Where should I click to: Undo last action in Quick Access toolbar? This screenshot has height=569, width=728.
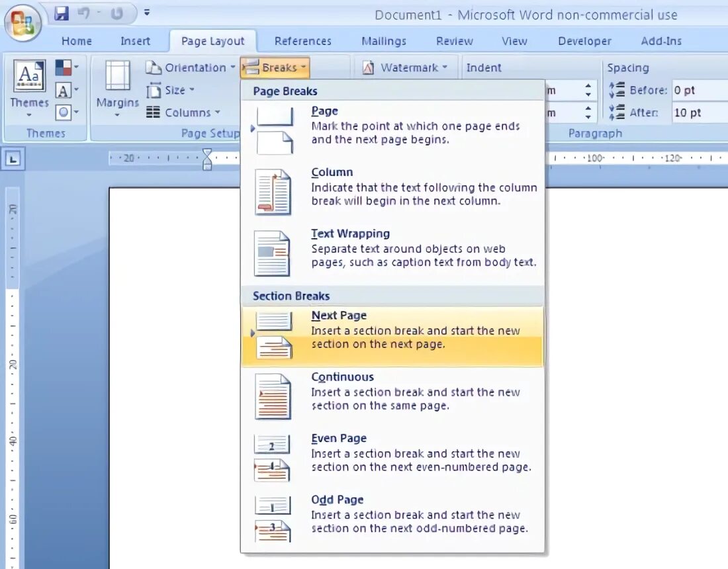click(x=84, y=13)
